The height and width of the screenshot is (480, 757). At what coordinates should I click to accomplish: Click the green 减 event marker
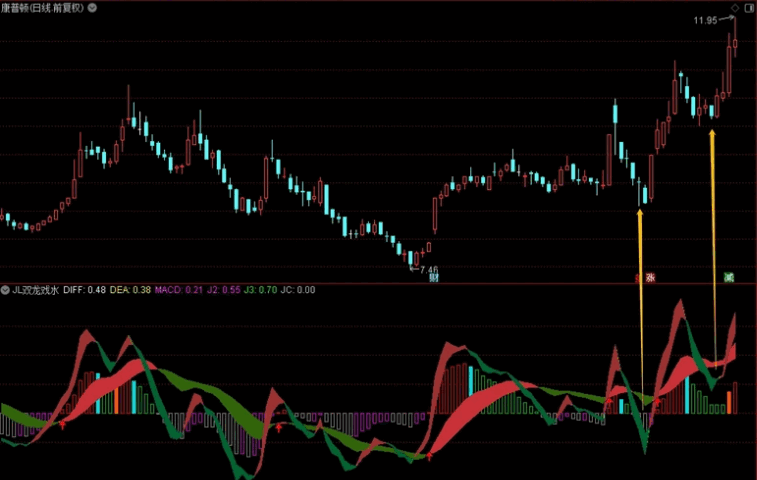(x=729, y=277)
